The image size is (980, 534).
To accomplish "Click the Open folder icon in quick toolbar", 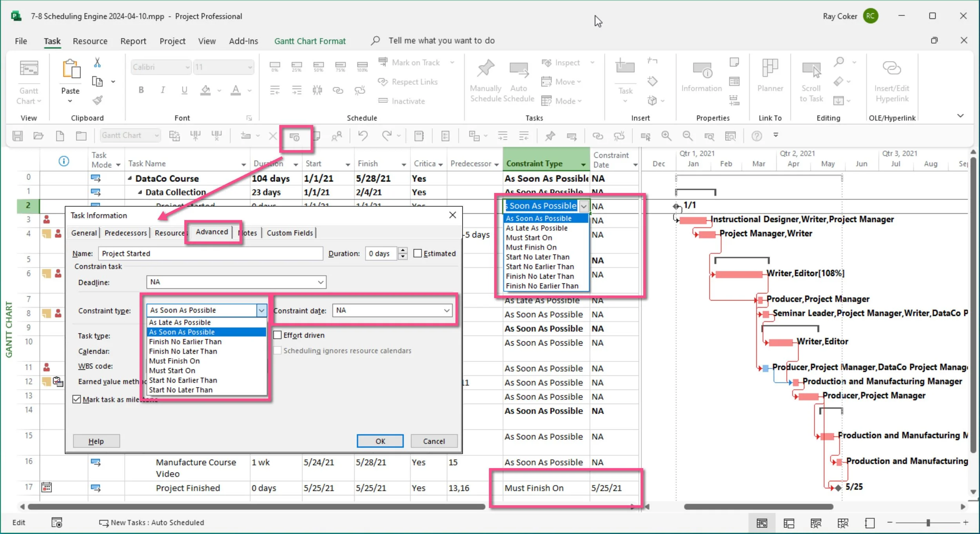I will [x=38, y=136].
